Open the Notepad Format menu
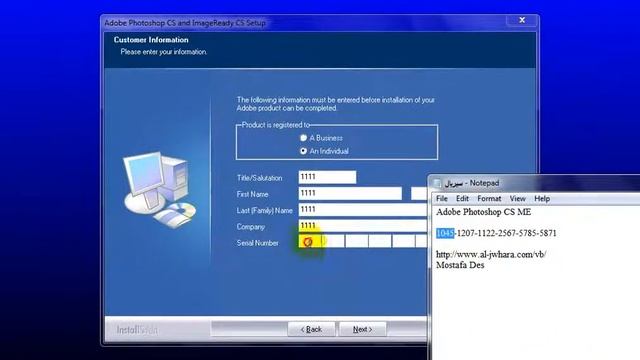 coord(489,199)
